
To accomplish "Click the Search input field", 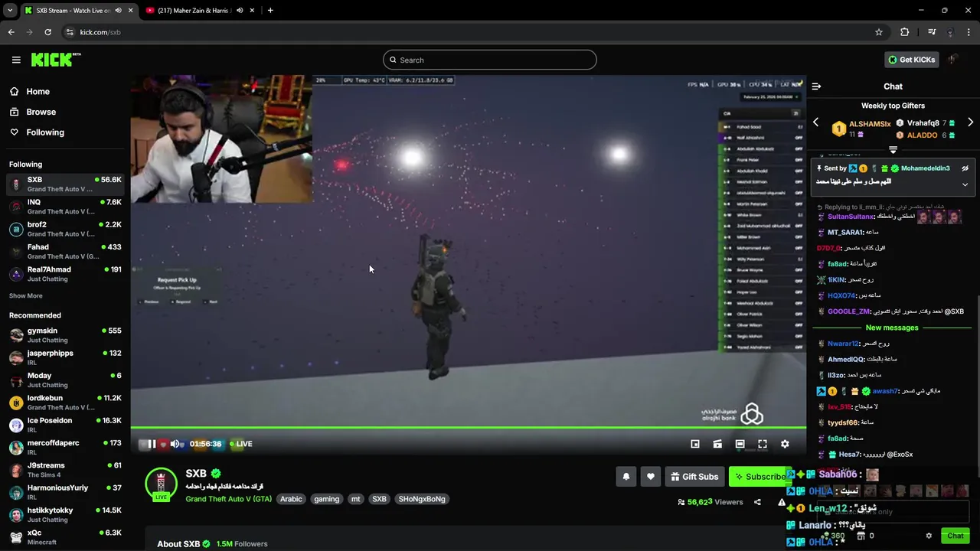I will 490,60.
